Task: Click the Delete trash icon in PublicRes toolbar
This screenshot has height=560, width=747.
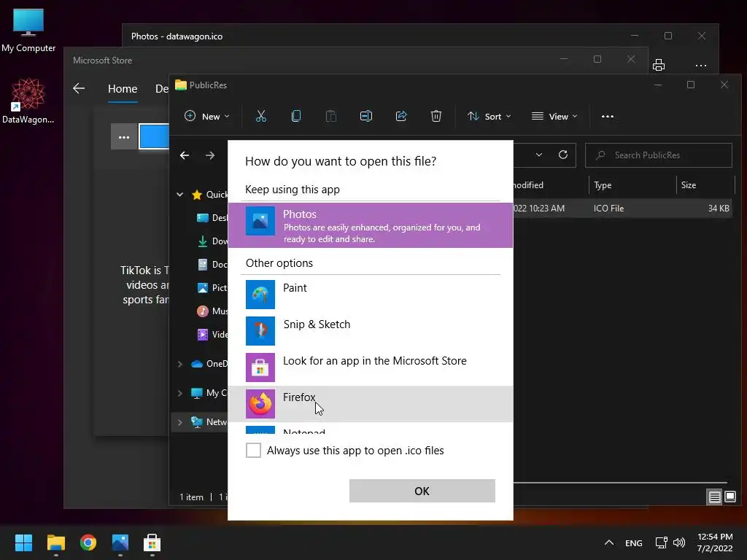Action: click(436, 116)
